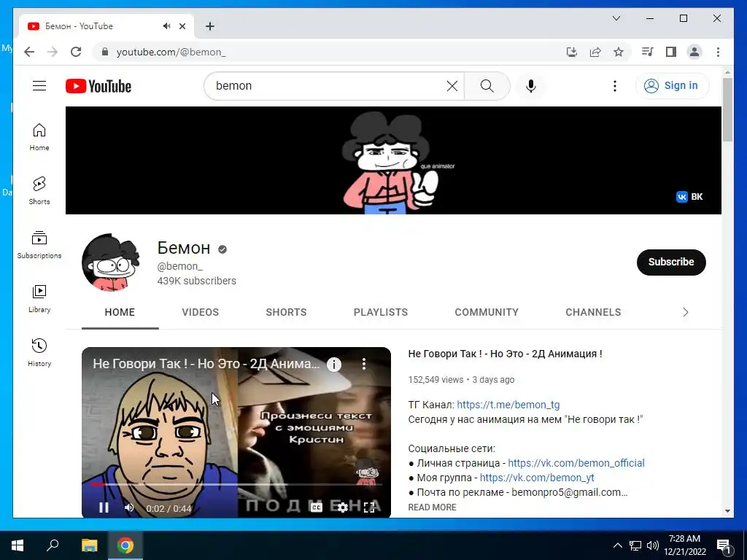Pause the playing channel trailer
This screenshot has width=747, height=560.
(104, 508)
